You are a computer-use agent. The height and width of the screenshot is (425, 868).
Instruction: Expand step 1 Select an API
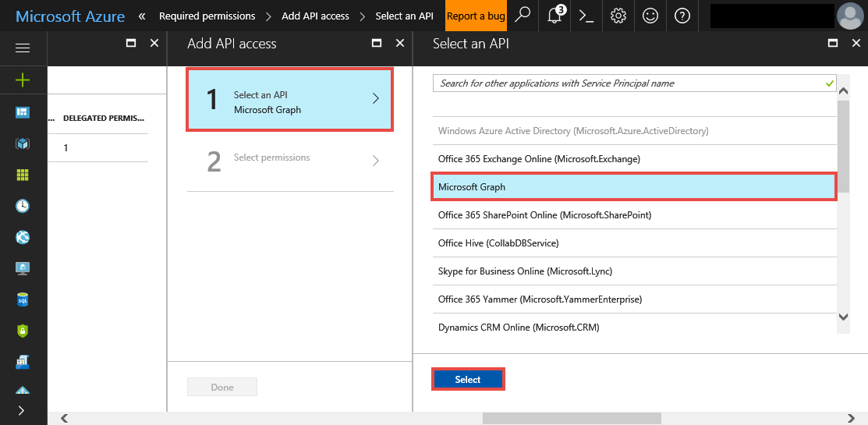(289, 99)
